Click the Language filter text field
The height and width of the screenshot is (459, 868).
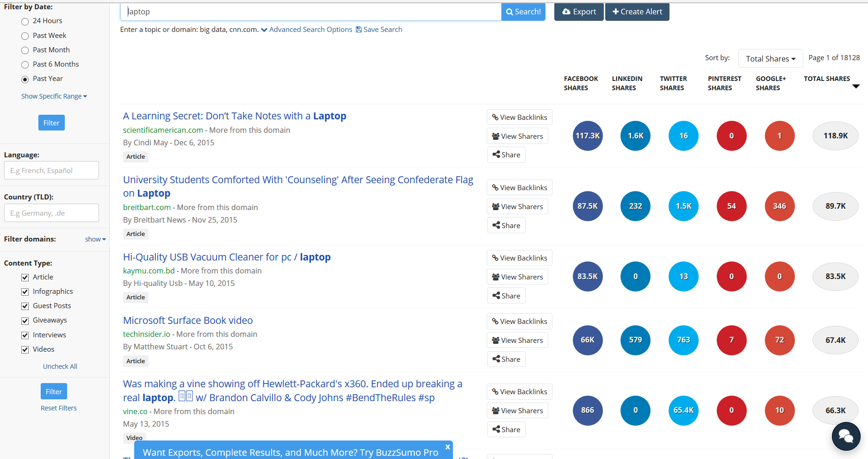(x=51, y=171)
